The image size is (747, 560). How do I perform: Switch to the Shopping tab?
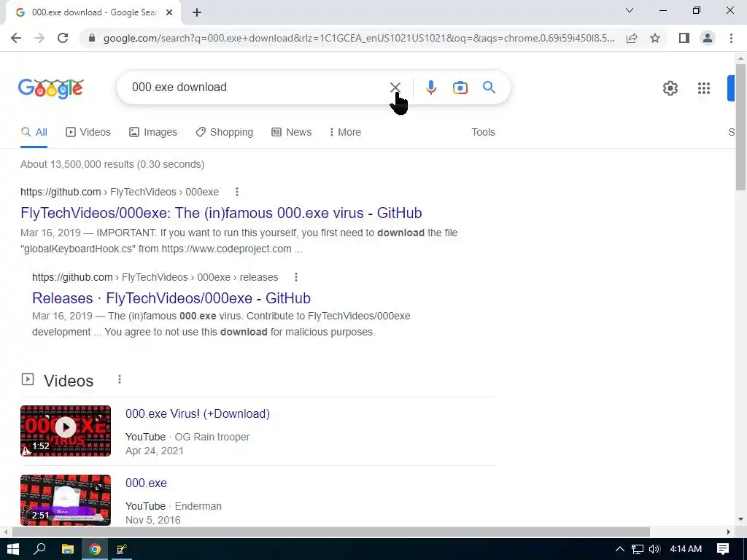click(x=225, y=132)
